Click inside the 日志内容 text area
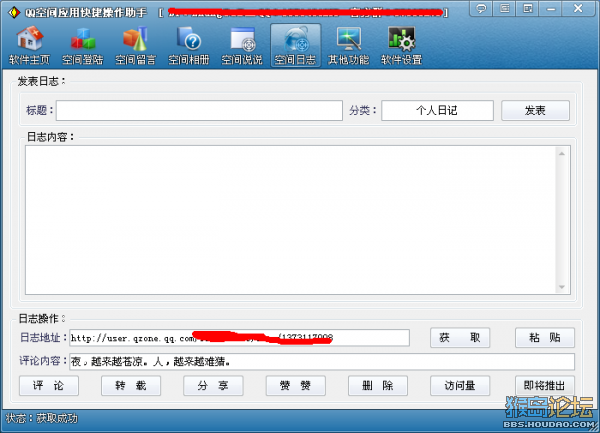 (291, 220)
